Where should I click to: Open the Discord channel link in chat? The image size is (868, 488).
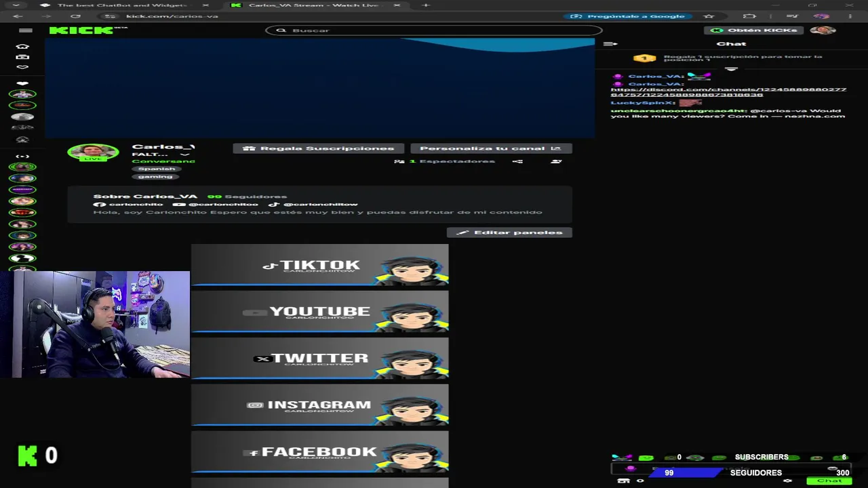728,92
